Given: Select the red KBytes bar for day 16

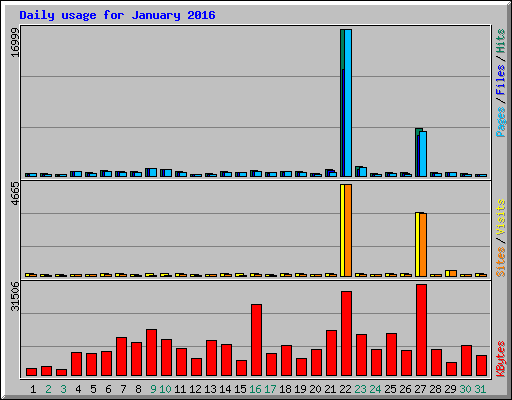Looking at the screenshot, I should 256,340.
